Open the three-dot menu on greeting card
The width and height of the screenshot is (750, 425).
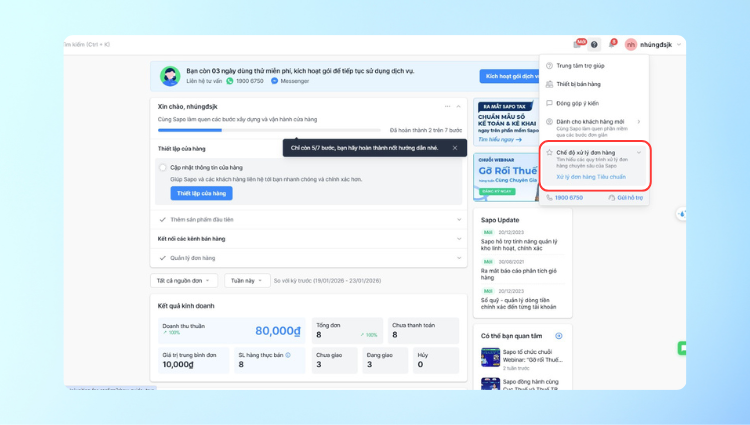tap(448, 106)
